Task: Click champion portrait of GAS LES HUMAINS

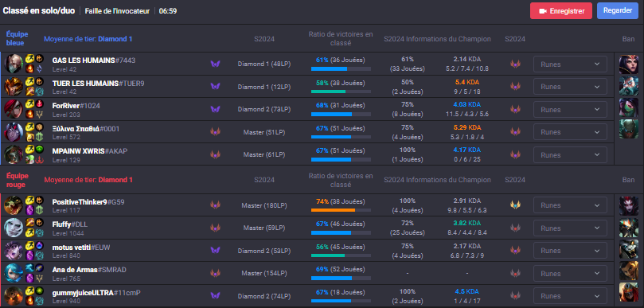Action: pyautogui.click(x=14, y=64)
